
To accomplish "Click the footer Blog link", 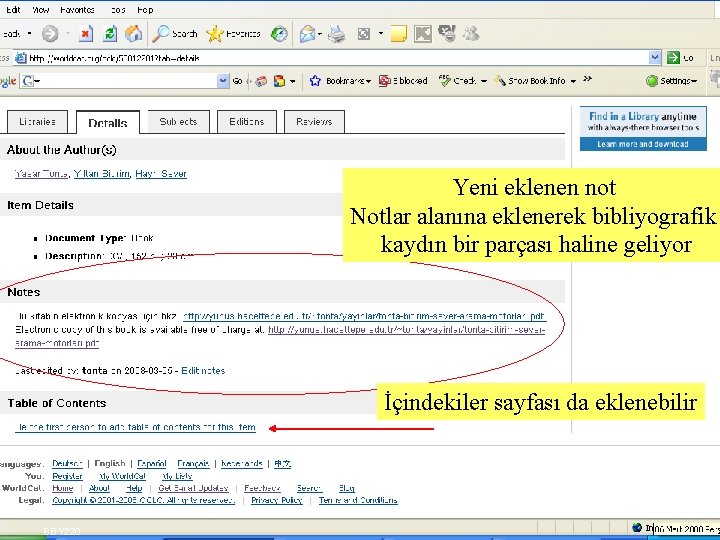I will tap(347, 488).
